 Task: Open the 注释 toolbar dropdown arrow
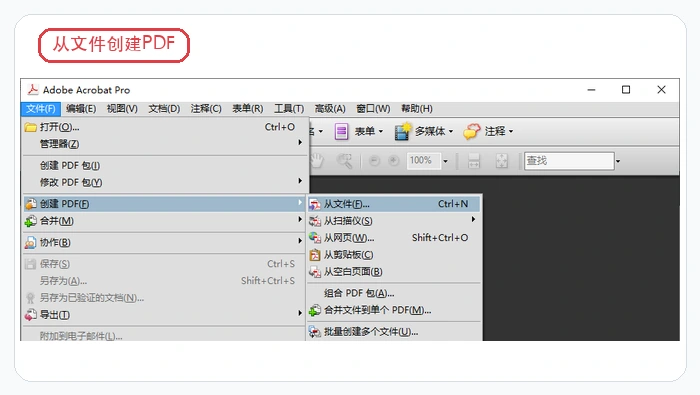click(511, 132)
